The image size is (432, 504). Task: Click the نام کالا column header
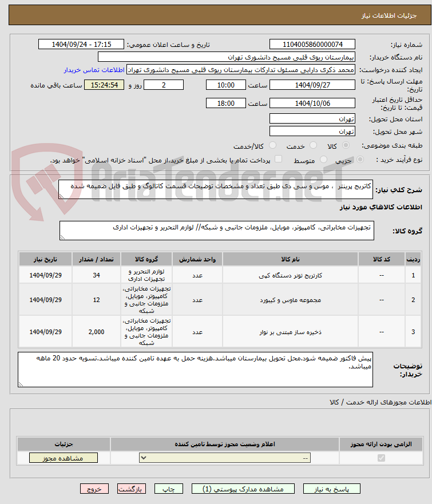[x=290, y=259]
